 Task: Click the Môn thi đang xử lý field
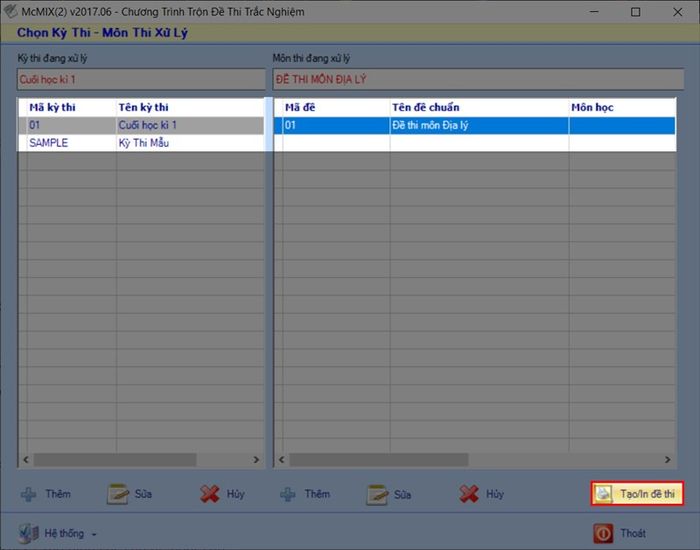(x=478, y=79)
